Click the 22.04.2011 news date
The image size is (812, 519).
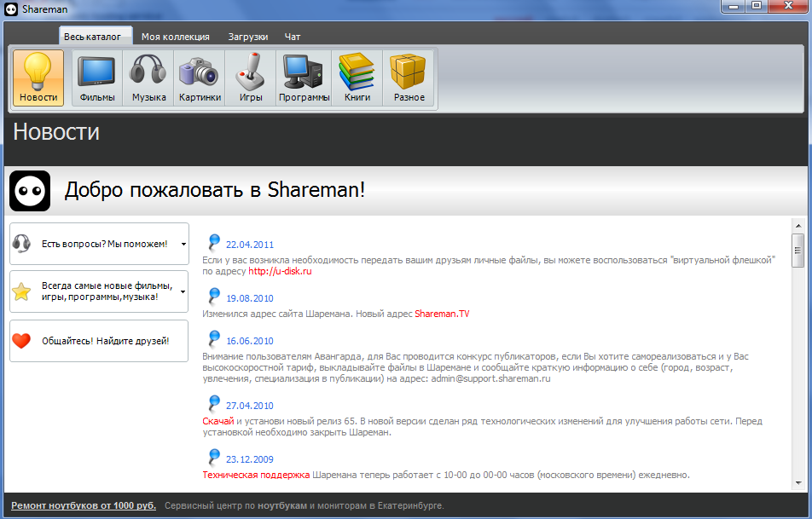(250, 245)
